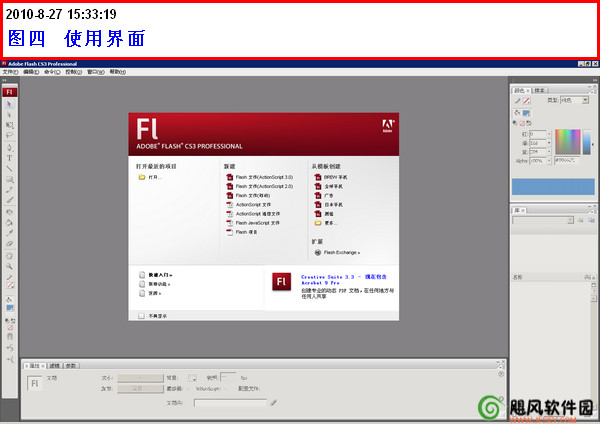Expand the toolbox to two columns
The image size is (600, 424).
click(5, 80)
